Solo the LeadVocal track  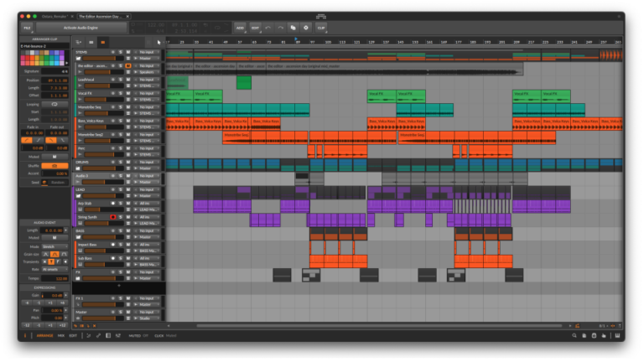(121, 80)
